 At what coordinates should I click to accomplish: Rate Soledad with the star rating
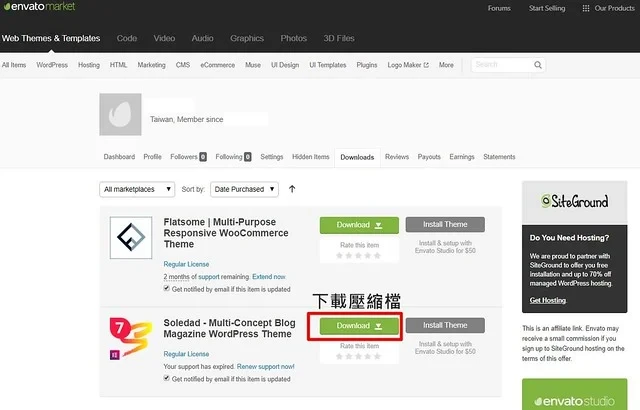tap(358, 356)
